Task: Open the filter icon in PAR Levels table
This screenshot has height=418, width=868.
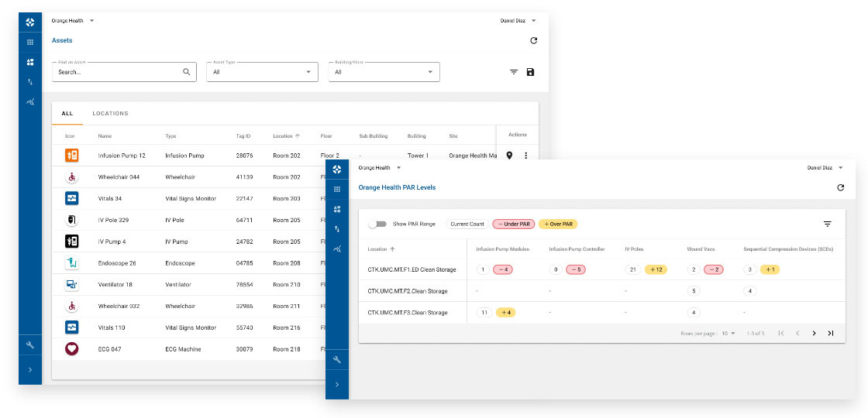Action: 828,224
